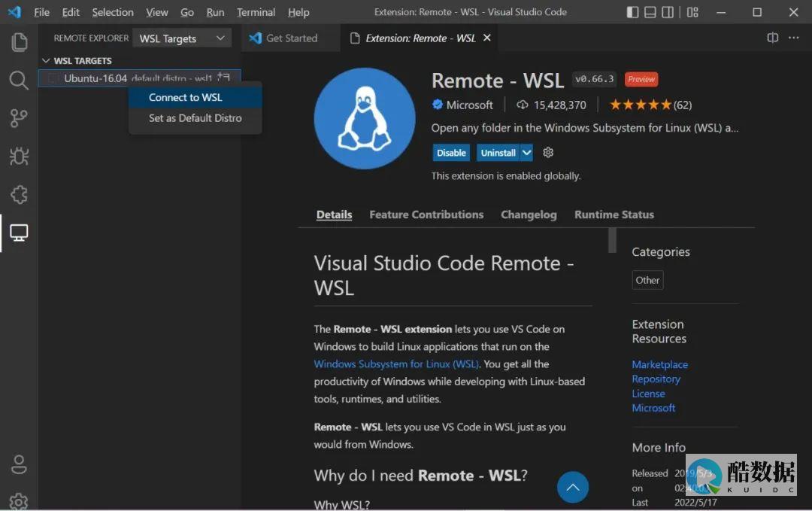Choose Set as Default Distro
The width and height of the screenshot is (812, 511).
click(x=195, y=118)
